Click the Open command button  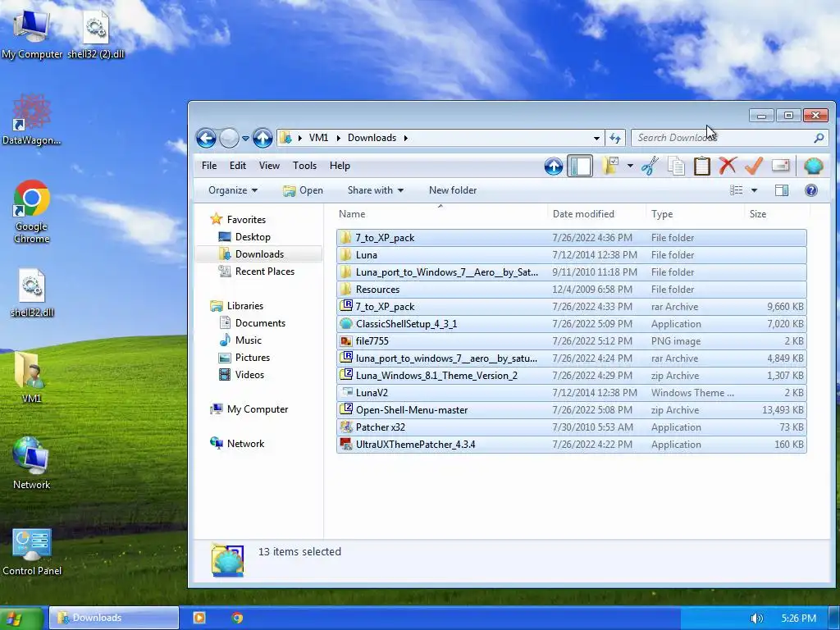(x=303, y=190)
